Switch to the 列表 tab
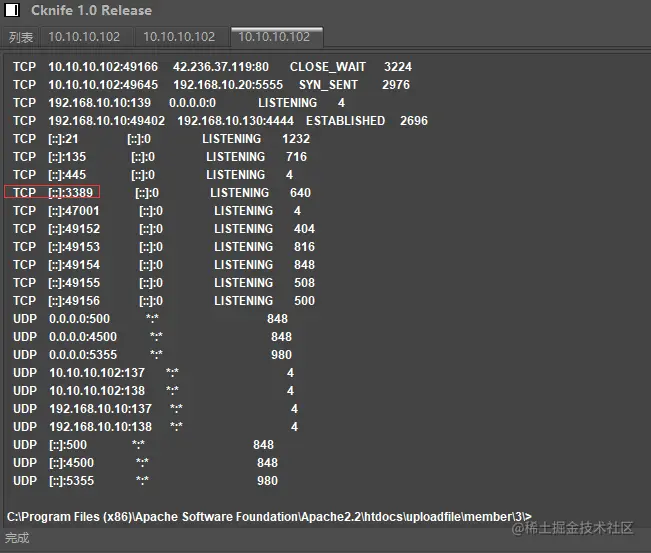 [x=21, y=37]
